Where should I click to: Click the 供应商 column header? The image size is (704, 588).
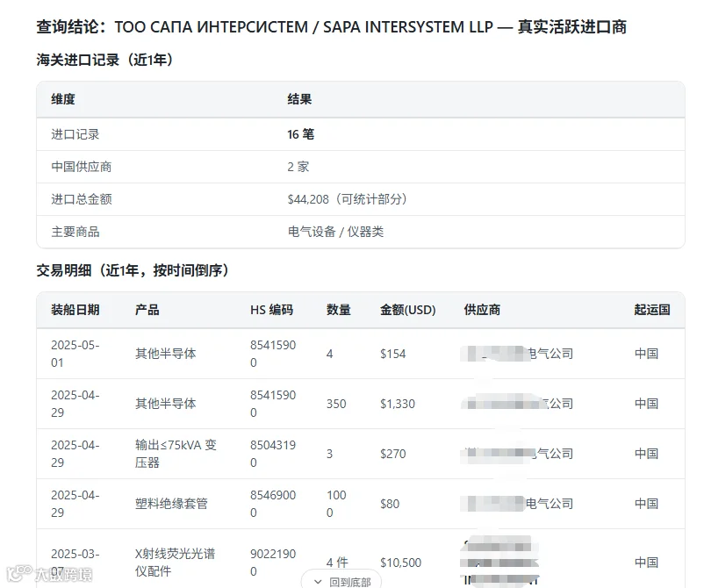click(482, 310)
